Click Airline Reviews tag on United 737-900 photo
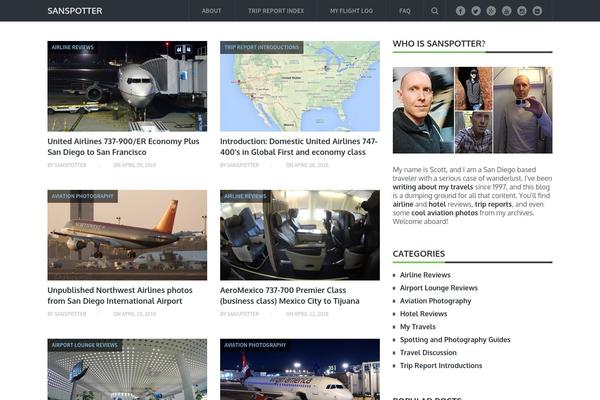The width and height of the screenshot is (600, 400). [x=73, y=47]
